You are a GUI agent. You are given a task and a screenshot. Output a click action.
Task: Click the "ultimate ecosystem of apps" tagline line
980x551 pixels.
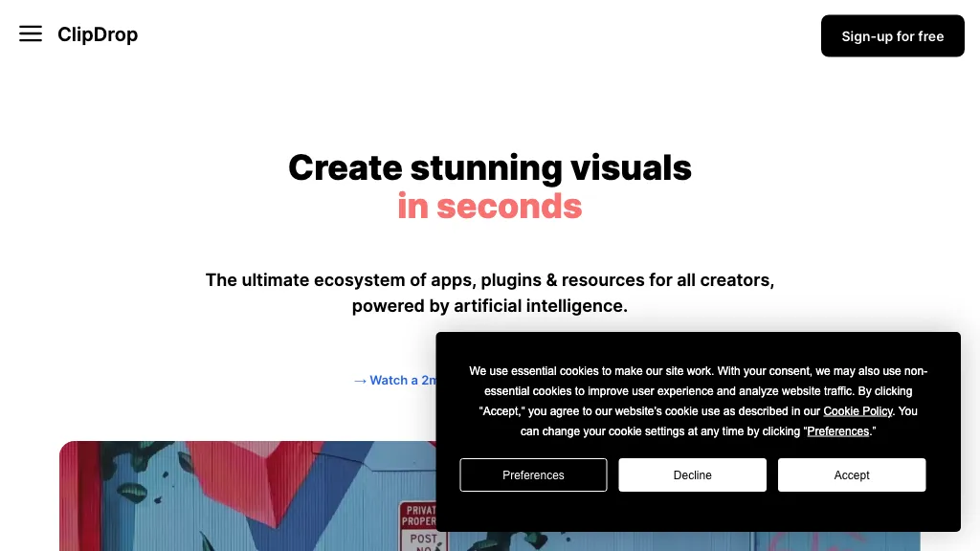click(x=490, y=280)
